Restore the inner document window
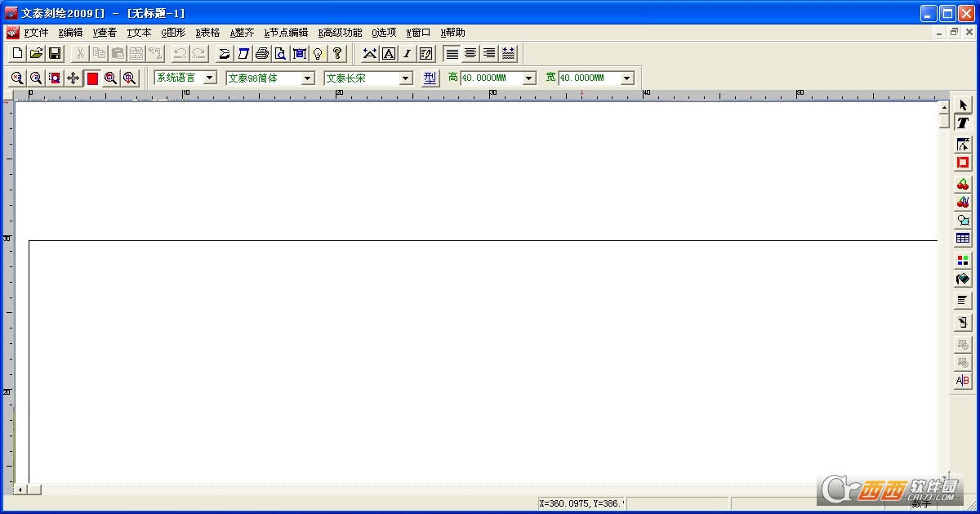980x514 pixels. pos(954,33)
